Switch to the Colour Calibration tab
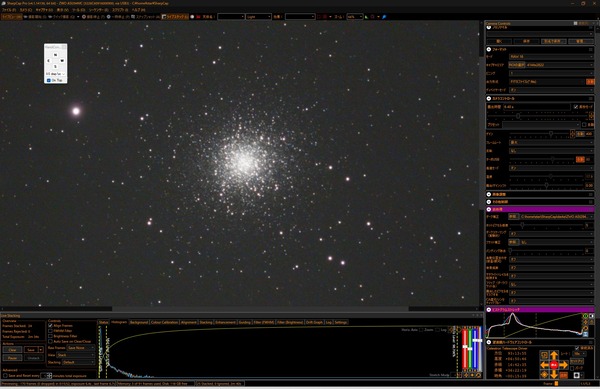This screenshot has height=389, width=600. pos(164,322)
